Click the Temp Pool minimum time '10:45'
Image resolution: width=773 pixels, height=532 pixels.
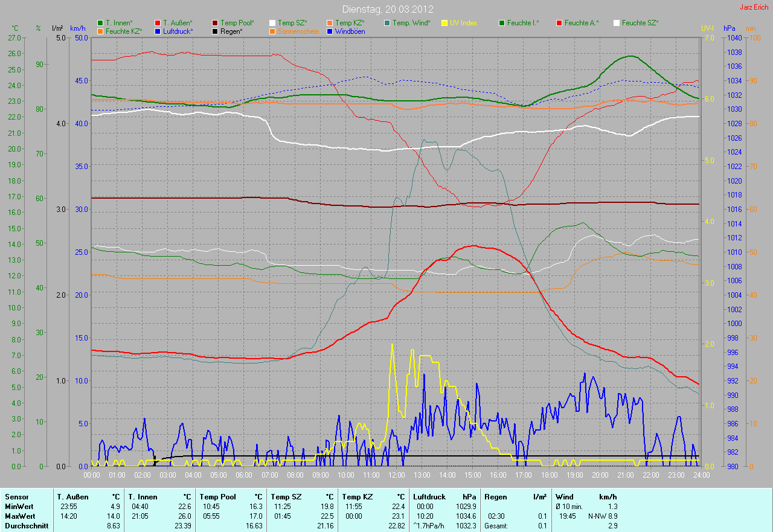click(x=211, y=506)
